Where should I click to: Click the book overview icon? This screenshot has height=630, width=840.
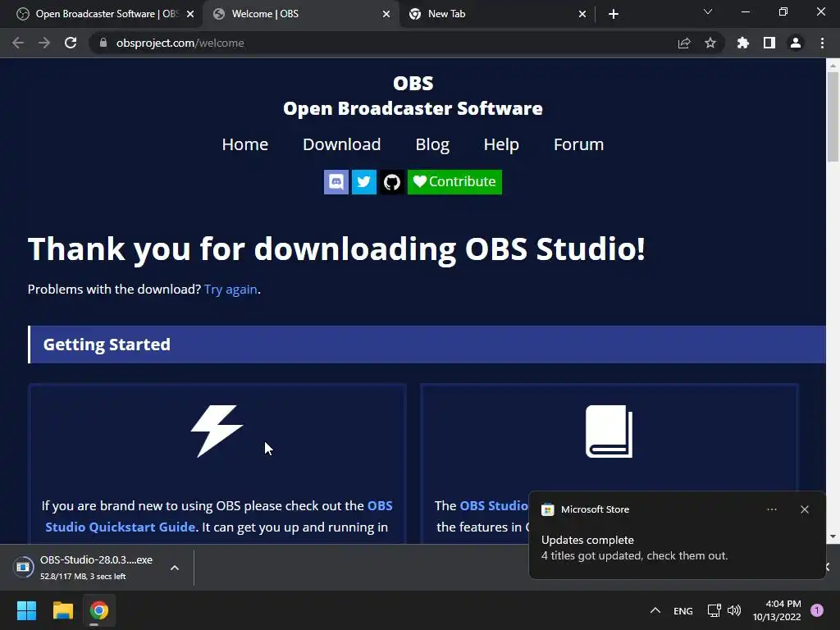tap(609, 431)
